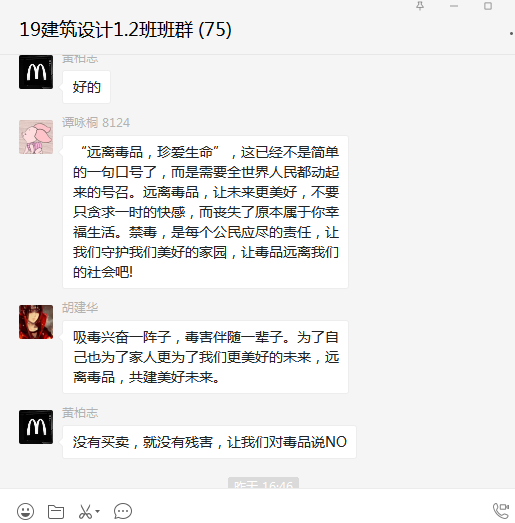Screen dimensions: 515x523
Task: Start a voice or video call
Action: [501, 511]
